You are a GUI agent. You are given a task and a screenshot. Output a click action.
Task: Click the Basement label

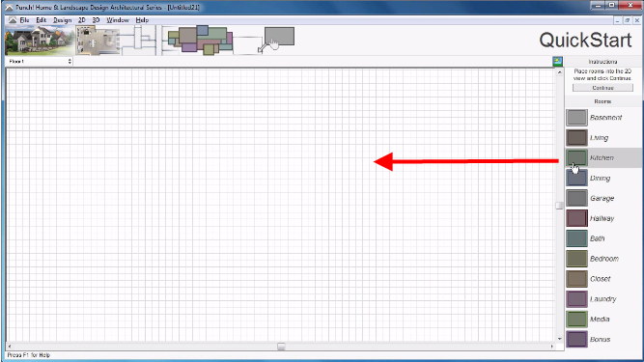[x=605, y=118]
